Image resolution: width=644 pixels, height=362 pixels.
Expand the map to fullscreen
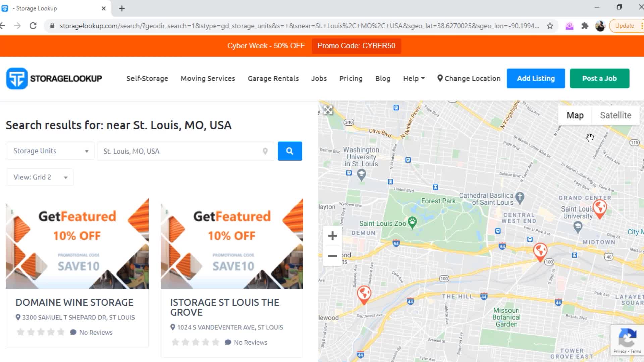(x=328, y=110)
